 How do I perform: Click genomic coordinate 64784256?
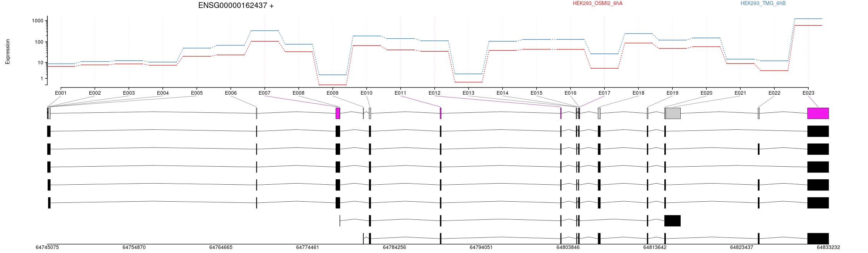(394, 248)
